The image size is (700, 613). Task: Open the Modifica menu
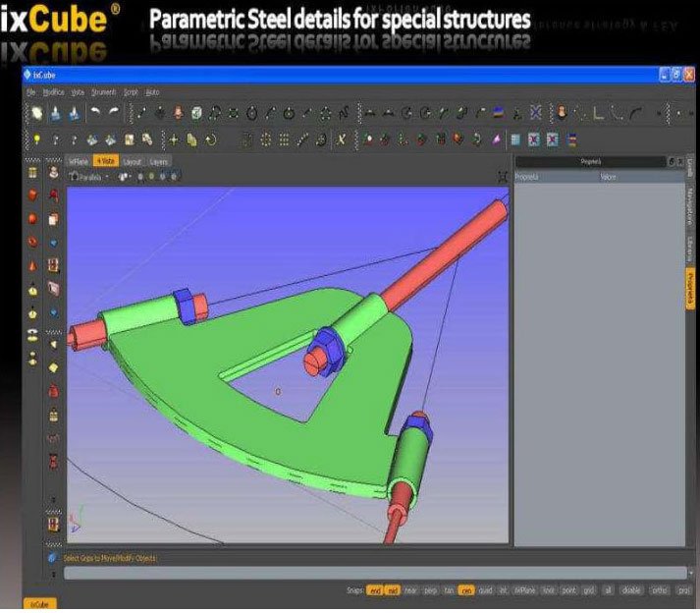tap(53, 91)
